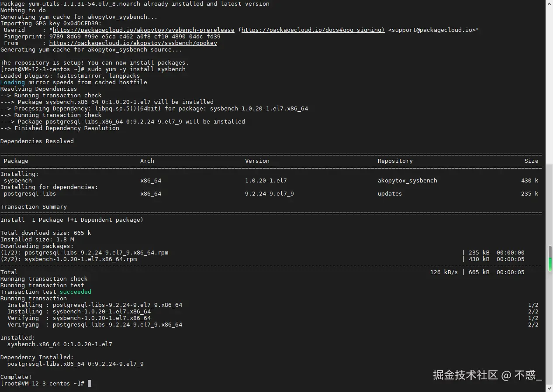The height and width of the screenshot is (392, 553).
Task: Click 'Loaded plugins: fastestmirror, langpacks'
Action: click(x=70, y=76)
